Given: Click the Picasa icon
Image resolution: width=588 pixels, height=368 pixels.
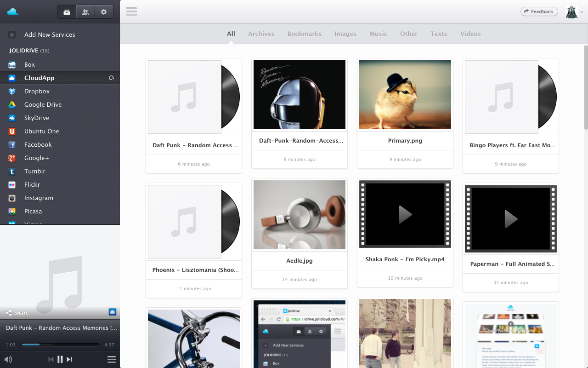Looking at the screenshot, I should [x=12, y=212].
